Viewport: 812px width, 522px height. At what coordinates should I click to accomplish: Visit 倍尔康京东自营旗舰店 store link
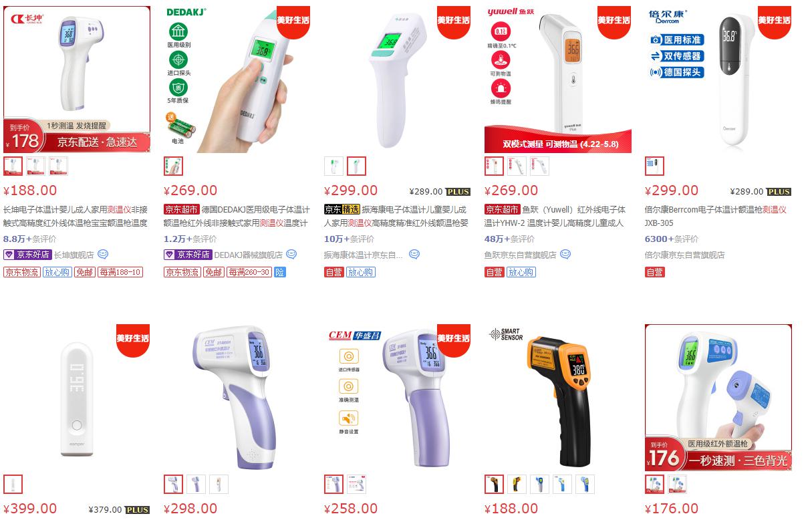click(x=684, y=255)
